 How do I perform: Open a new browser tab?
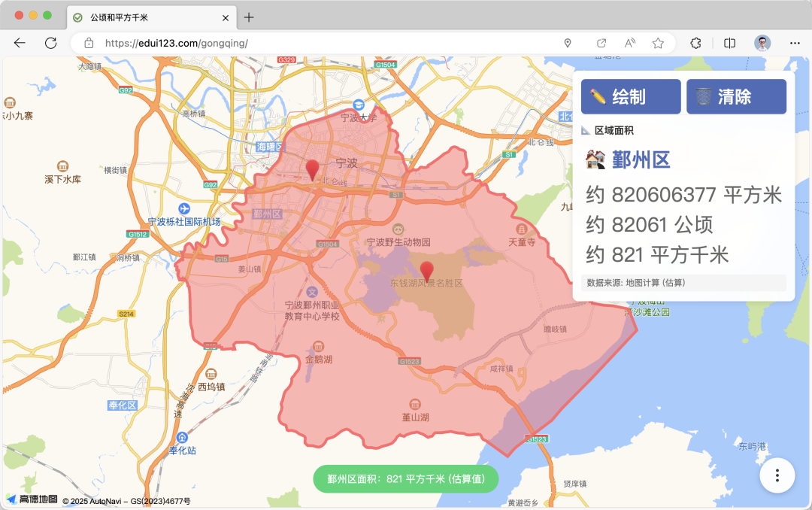click(248, 17)
